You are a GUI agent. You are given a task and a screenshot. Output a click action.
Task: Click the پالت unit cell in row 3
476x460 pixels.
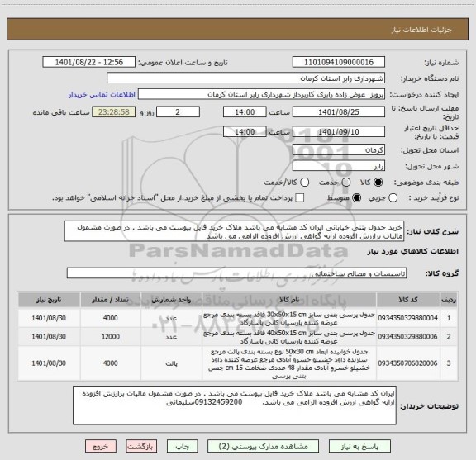(x=171, y=363)
